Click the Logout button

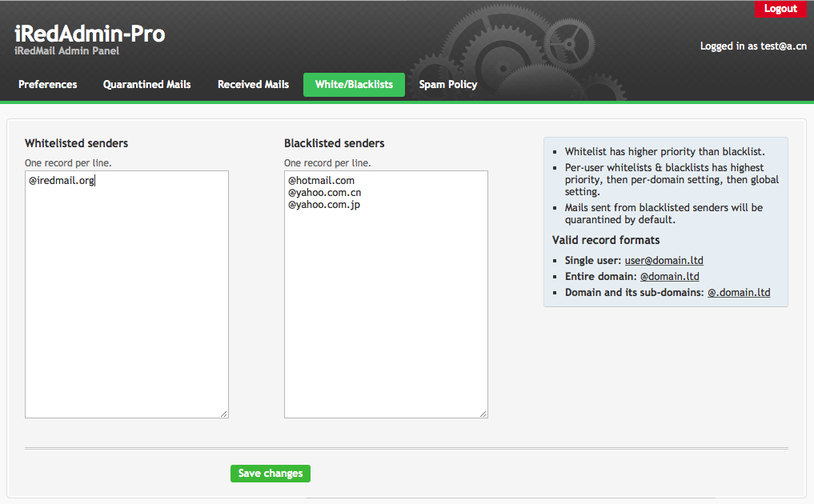click(x=780, y=9)
